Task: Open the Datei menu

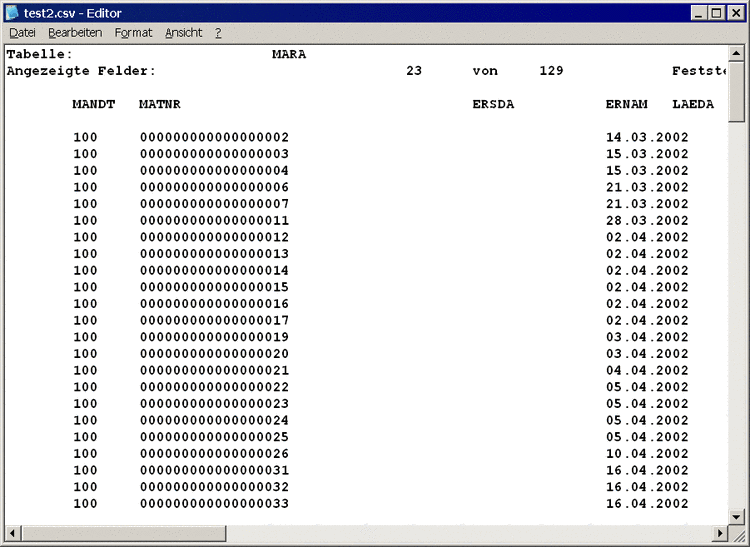Action: (22, 33)
